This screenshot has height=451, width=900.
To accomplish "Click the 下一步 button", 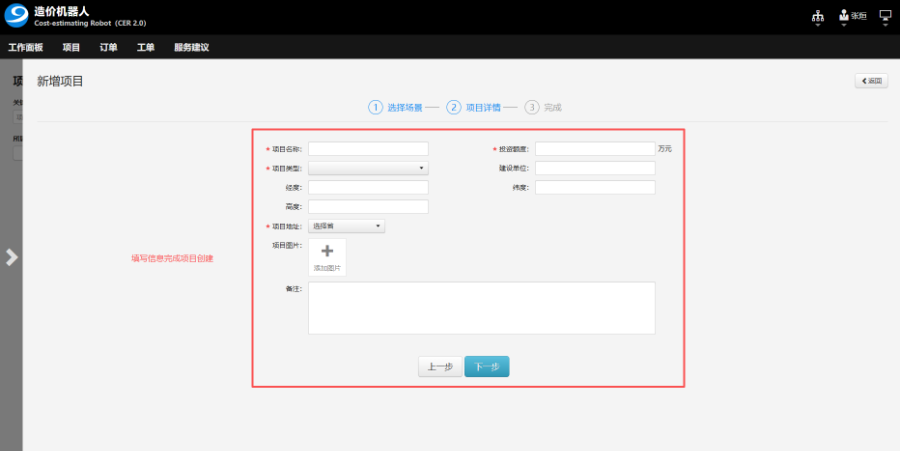I will [x=487, y=367].
